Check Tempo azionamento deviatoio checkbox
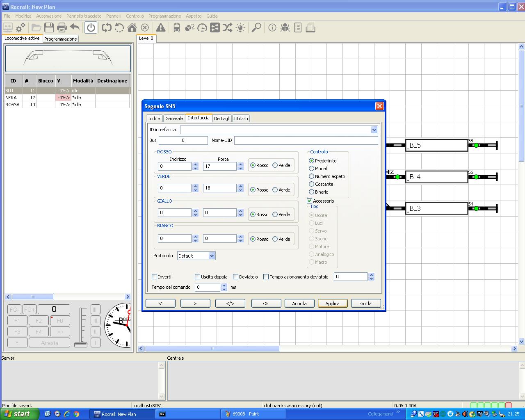Viewport: 525px width, 420px height. click(x=266, y=277)
